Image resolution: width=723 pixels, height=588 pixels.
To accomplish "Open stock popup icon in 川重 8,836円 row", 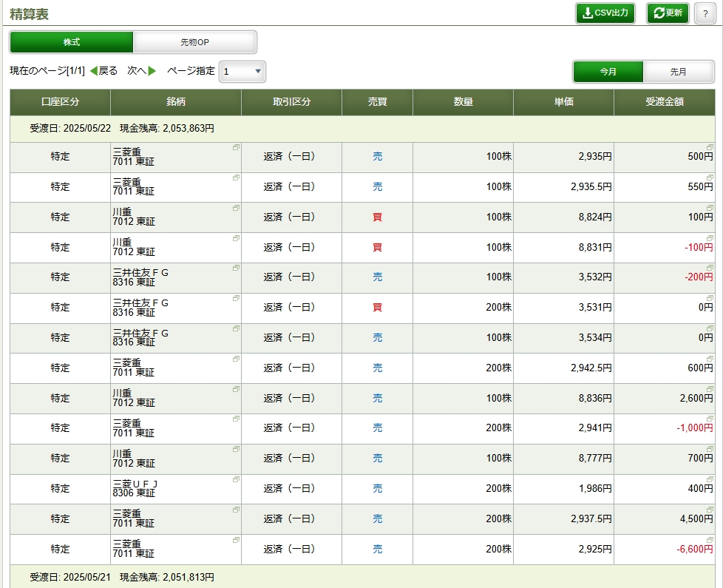I will [236, 389].
